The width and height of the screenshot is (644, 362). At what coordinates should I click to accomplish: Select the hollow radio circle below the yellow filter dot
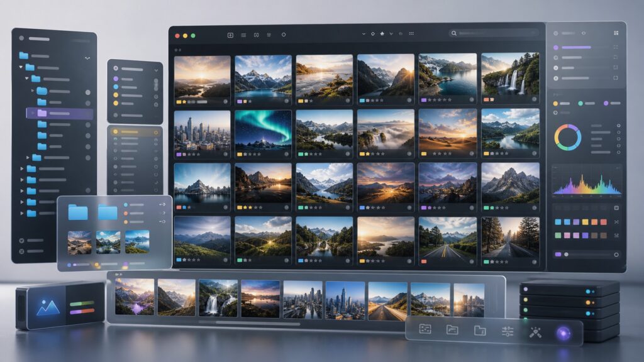[x=555, y=112]
